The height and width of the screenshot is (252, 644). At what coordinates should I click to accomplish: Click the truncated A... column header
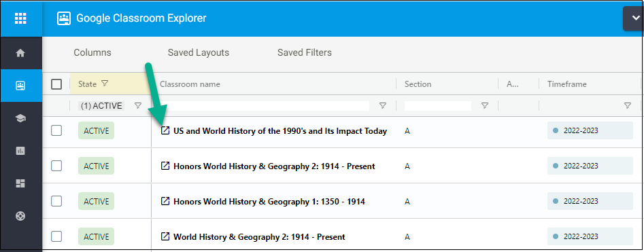pyautogui.click(x=513, y=84)
